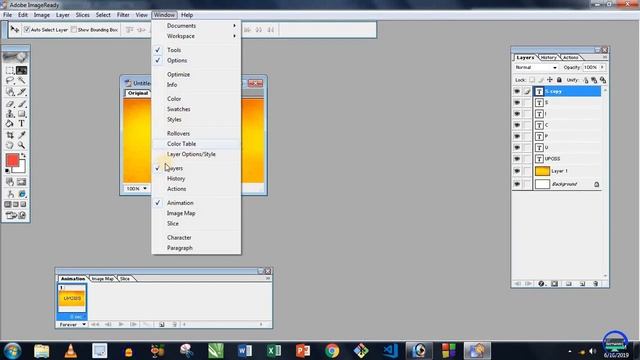Play the animation
The image size is (640, 360).
coord(121,324)
